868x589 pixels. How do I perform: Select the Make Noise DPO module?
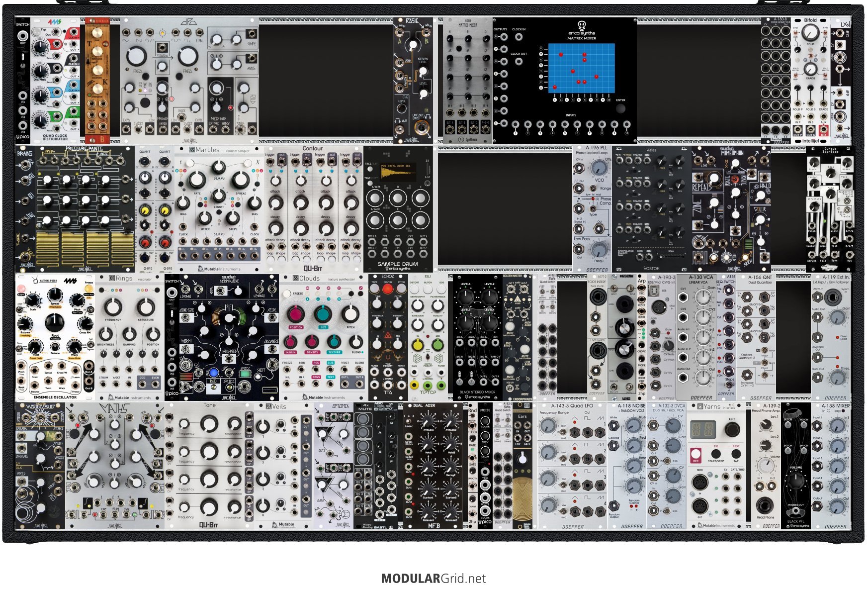(189, 81)
